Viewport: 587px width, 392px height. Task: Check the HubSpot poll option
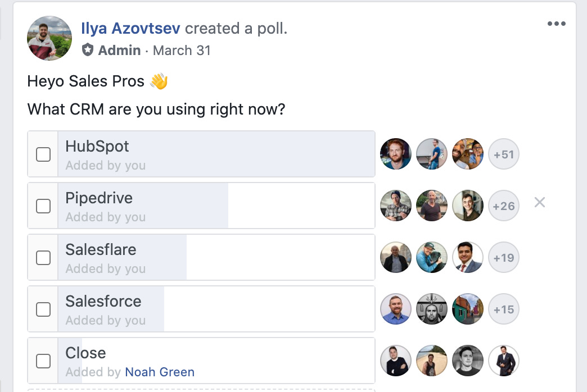click(x=43, y=154)
